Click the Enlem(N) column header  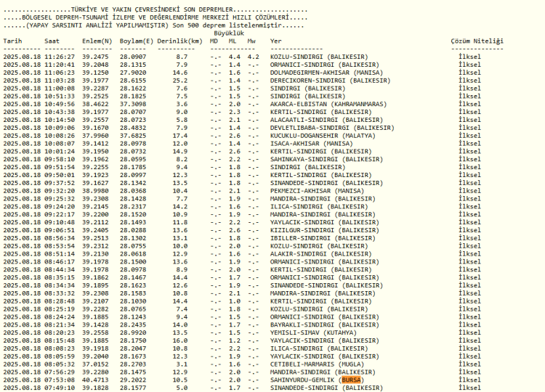[x=97, y=41]
